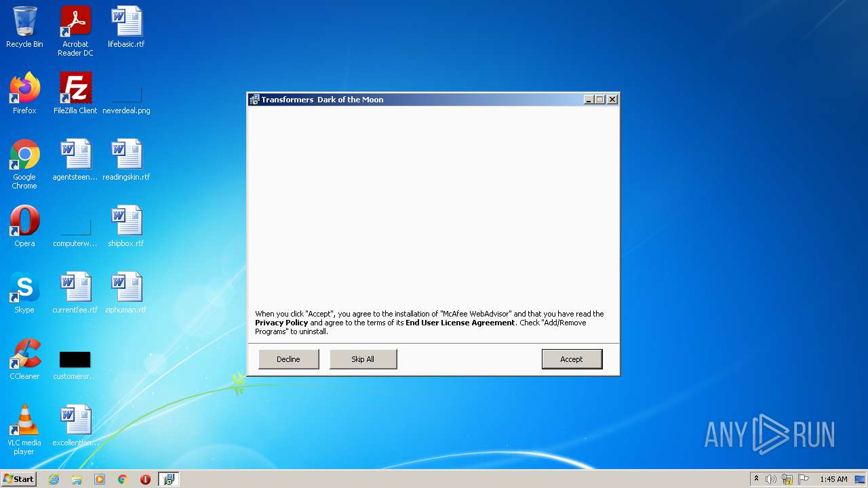Select readingskin.rtf file on desktop
This screenshot has width=868, height=488.
point(126,160)
